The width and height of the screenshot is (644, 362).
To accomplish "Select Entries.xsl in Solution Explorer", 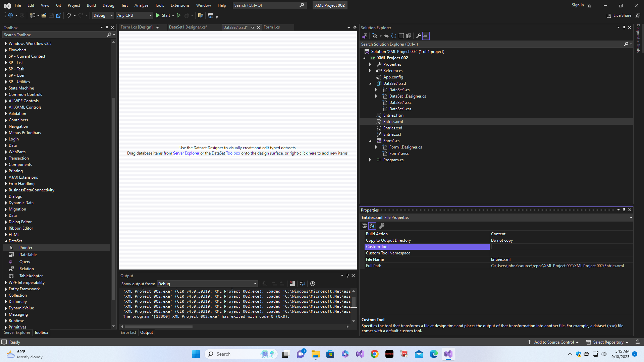I will pyautogui.click(x=392, y=134).
